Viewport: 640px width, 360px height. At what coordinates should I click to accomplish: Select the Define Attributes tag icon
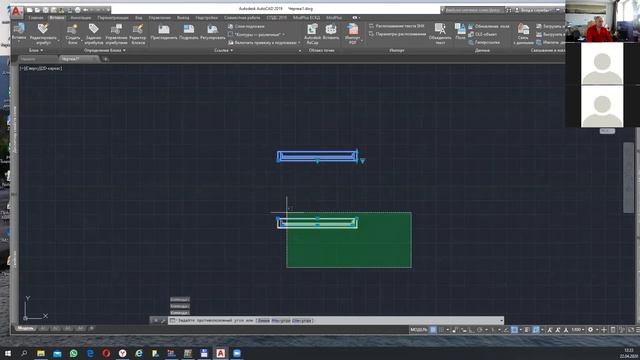coord(94,33)
